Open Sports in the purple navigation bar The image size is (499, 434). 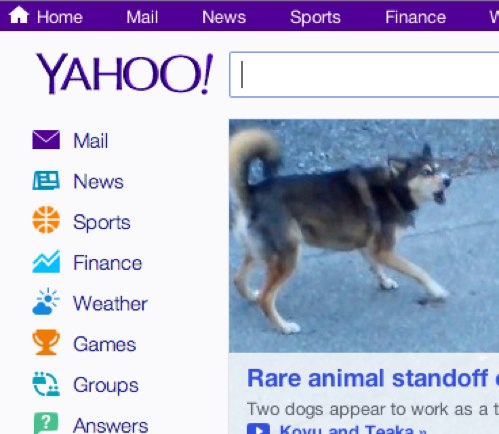[x=315, y=18]
